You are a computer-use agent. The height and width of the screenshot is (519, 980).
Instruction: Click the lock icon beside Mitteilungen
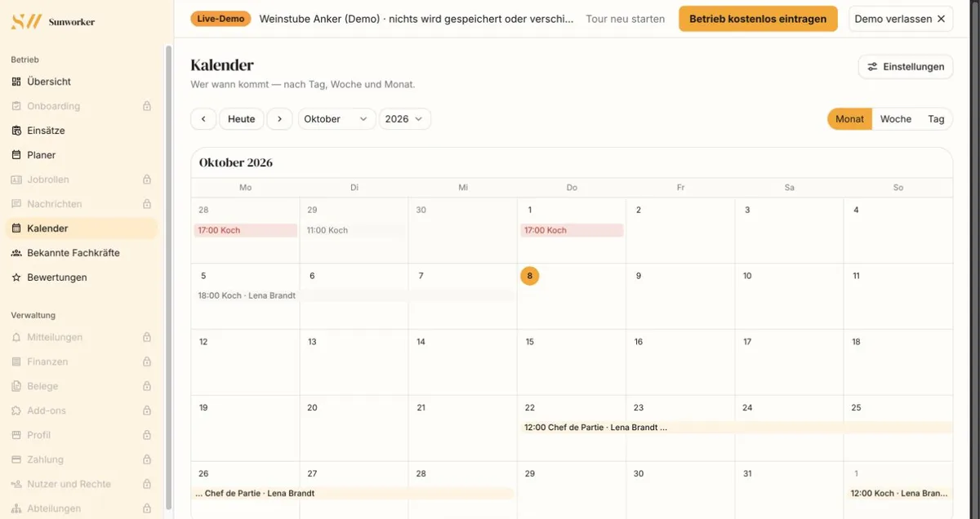point(147,337)
